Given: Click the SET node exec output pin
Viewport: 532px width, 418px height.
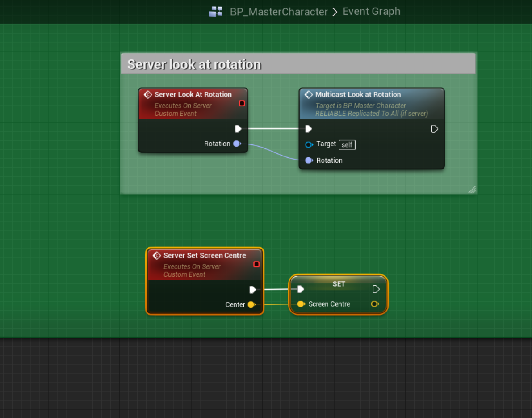Looking at the screenshot, I should [376, 289].
